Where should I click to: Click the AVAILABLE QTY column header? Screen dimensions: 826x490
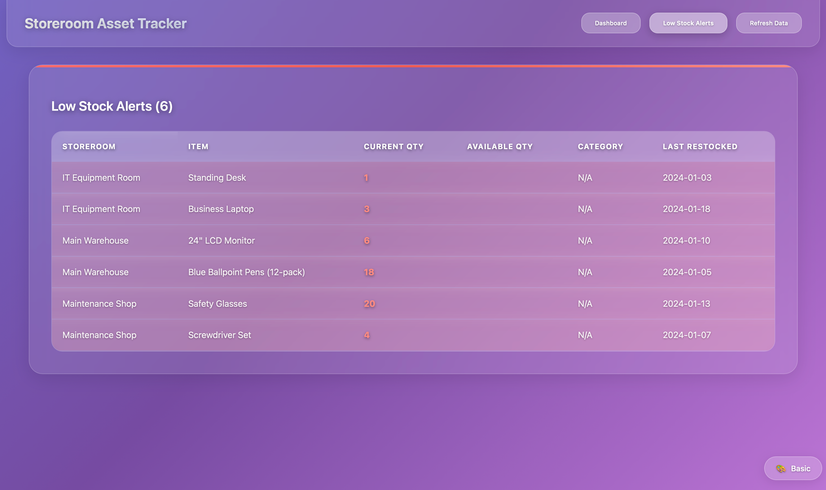click(x=500, y=146)
